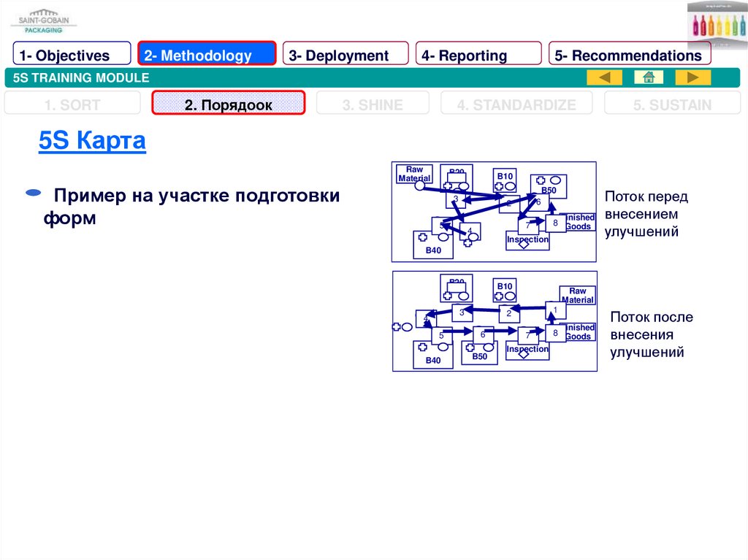Click the home icon button
This screenshot has height=560, width=748.
649,77
